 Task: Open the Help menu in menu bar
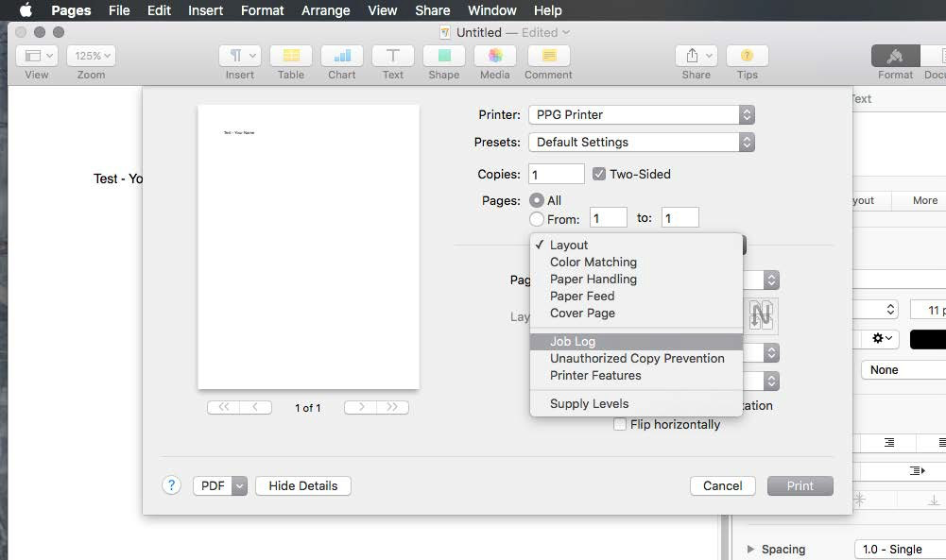click(548, 10)
